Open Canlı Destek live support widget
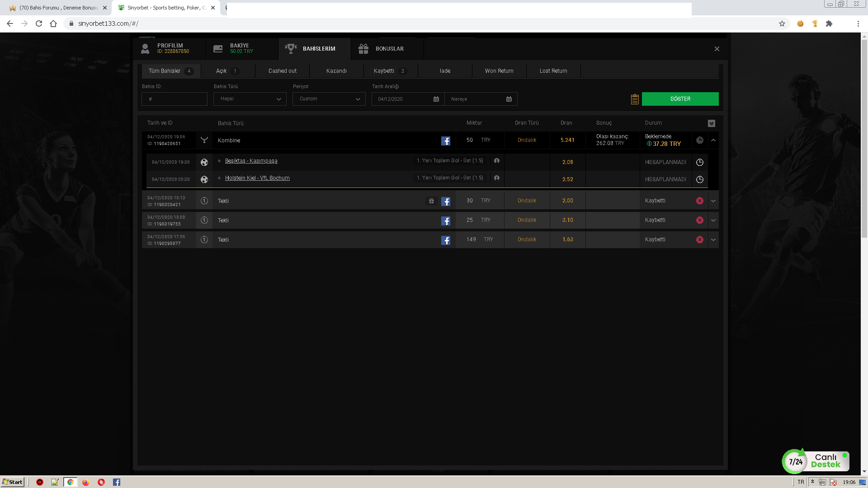868x488 pixels. click(816, 461)
